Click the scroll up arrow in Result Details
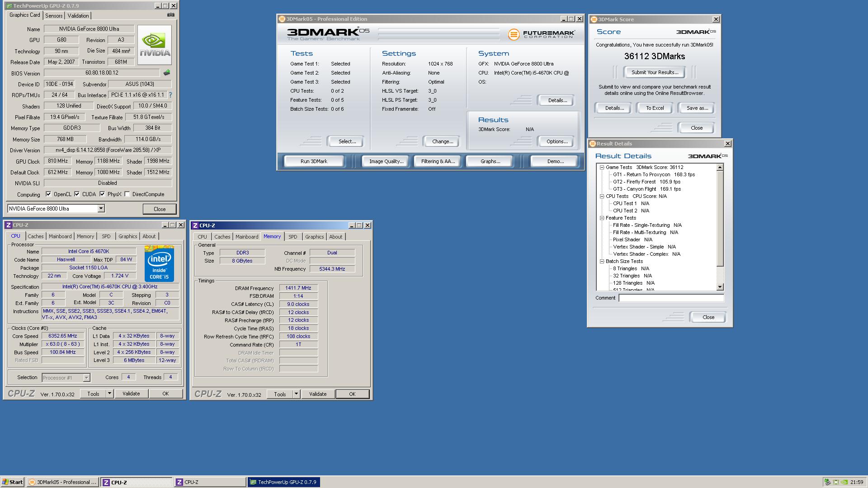The height and width of the screenshot is (488, 868). (x=720, y=167)
